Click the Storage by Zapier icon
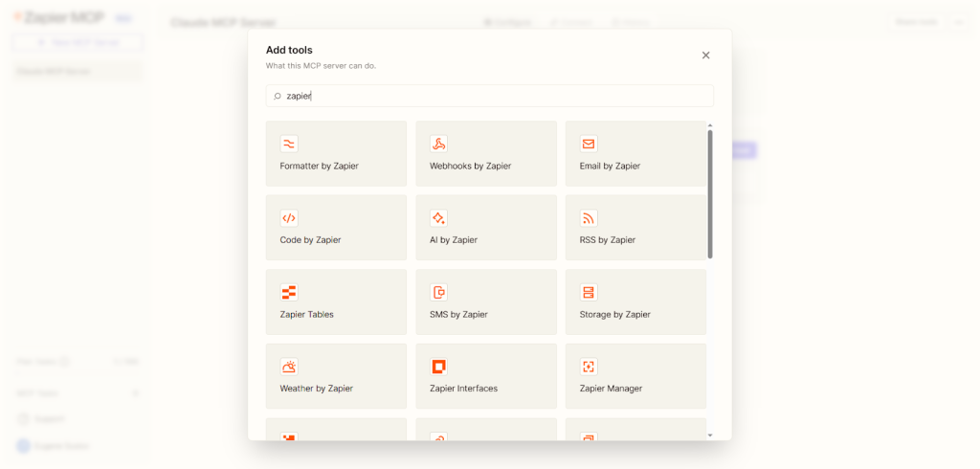This screenshot has height=469, width=980. (x=589, y=292)
